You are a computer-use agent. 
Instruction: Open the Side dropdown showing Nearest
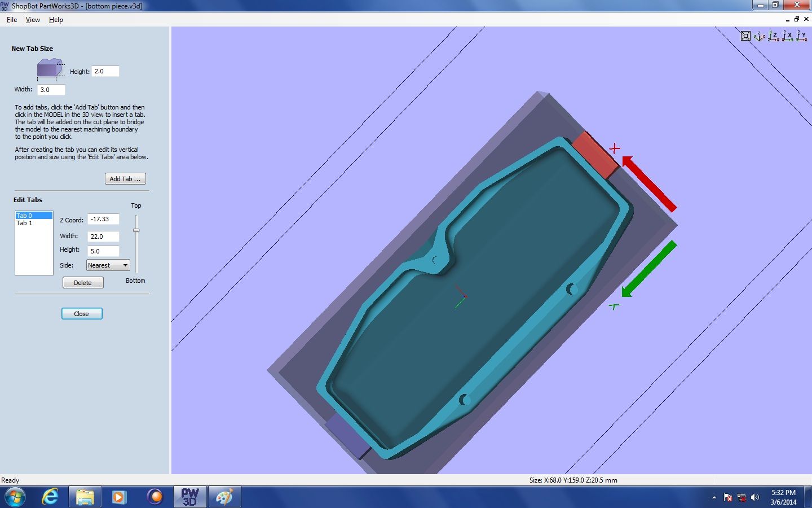(108, 265)
